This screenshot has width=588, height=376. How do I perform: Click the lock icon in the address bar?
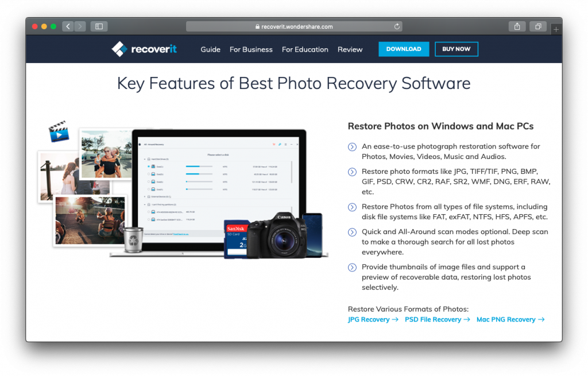click(257, 26)
